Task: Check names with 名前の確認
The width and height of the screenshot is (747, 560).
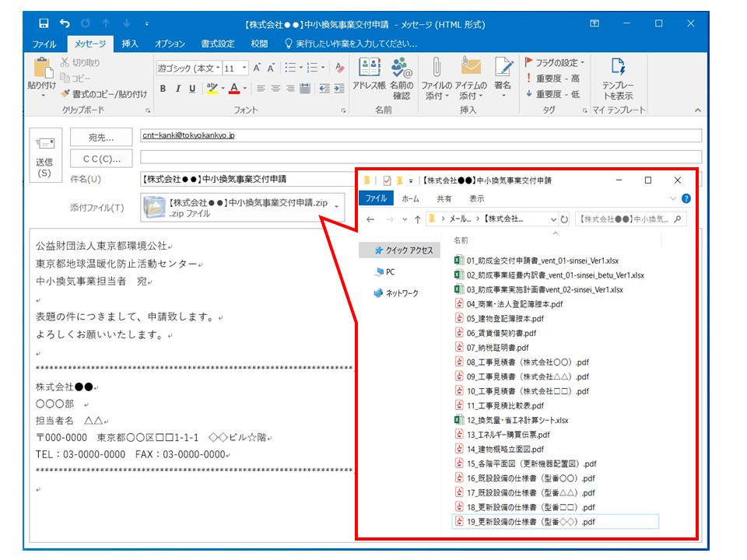Action: 402,79
